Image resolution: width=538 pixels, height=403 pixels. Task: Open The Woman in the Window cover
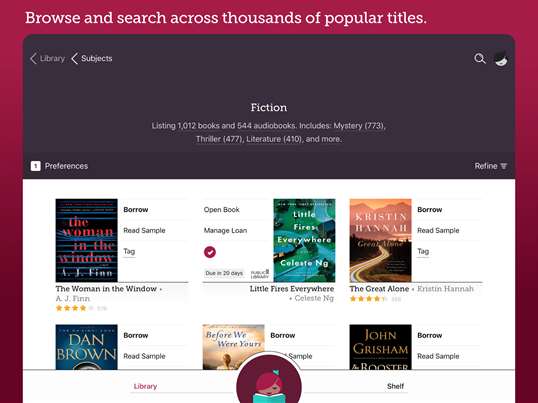(x=86, y=240)
